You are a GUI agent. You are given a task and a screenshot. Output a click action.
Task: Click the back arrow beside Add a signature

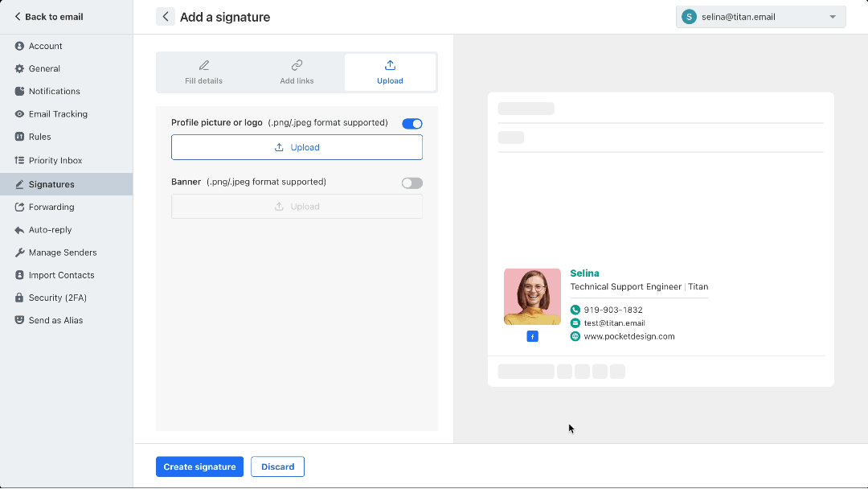(x=166, y=17)
